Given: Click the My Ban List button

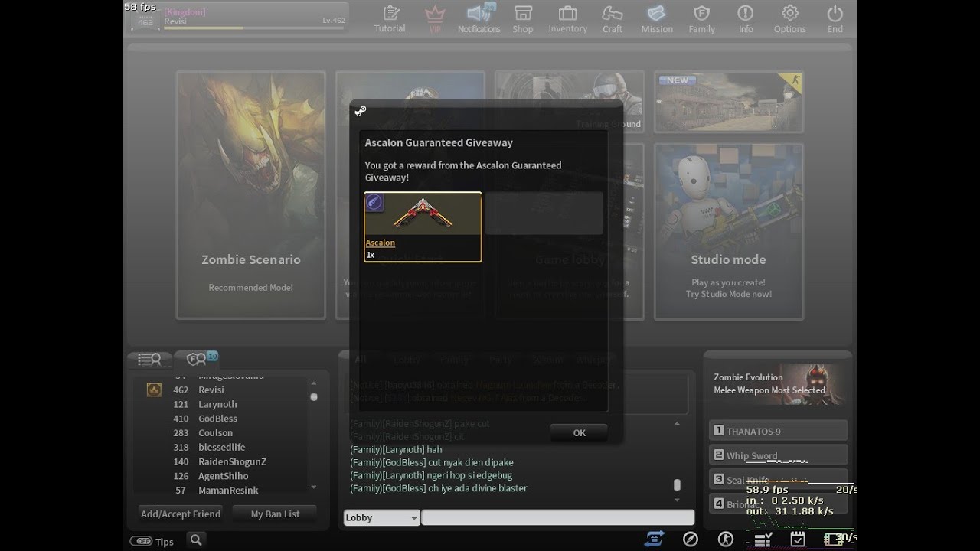Looking at the screenshot, I should (275, 514).
